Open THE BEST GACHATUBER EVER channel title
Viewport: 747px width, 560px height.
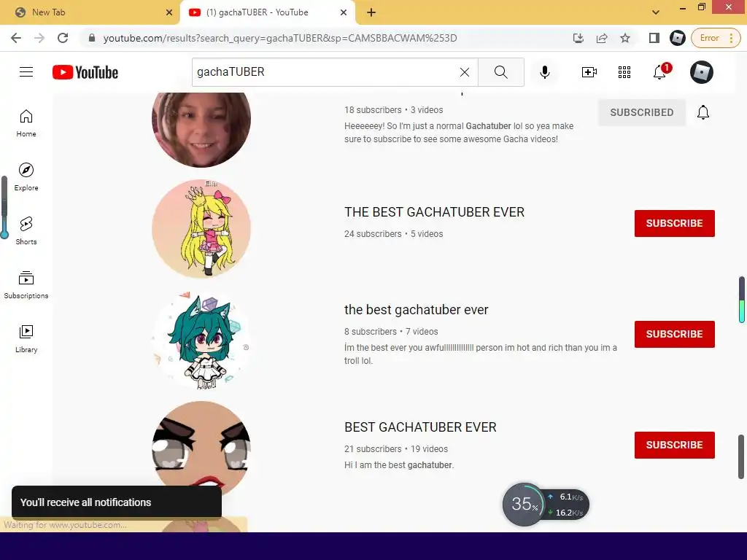pyautogui.click(x=434, y=212)
